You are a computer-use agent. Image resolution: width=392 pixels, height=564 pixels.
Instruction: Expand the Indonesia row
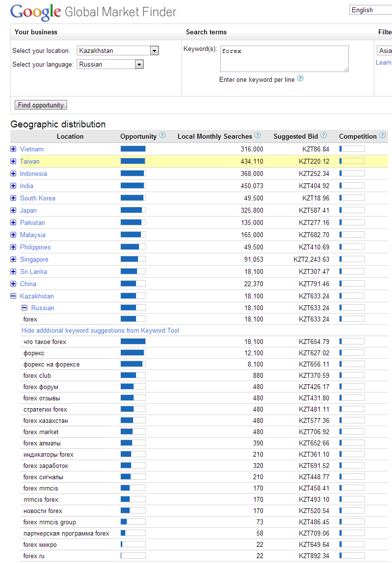pos(13,173)
